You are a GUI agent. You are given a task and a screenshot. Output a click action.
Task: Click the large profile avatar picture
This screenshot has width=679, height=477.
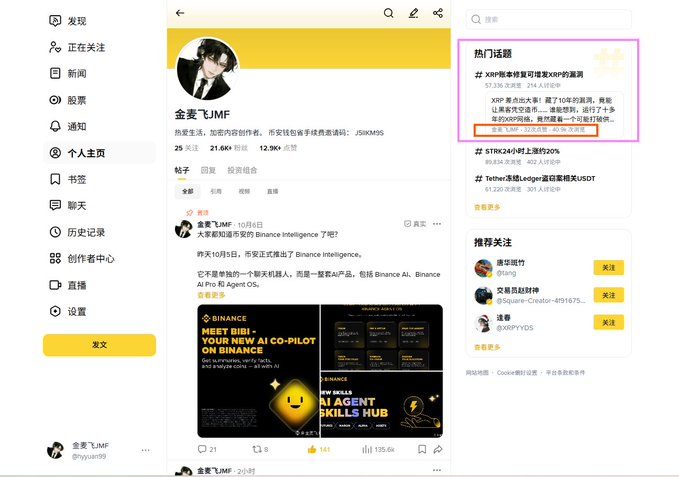pos(208,69)
